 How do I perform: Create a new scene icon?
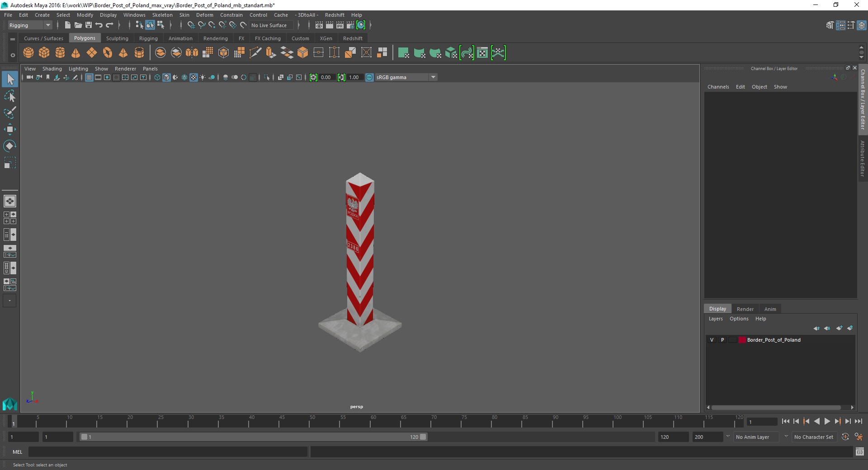click(68, 25)
